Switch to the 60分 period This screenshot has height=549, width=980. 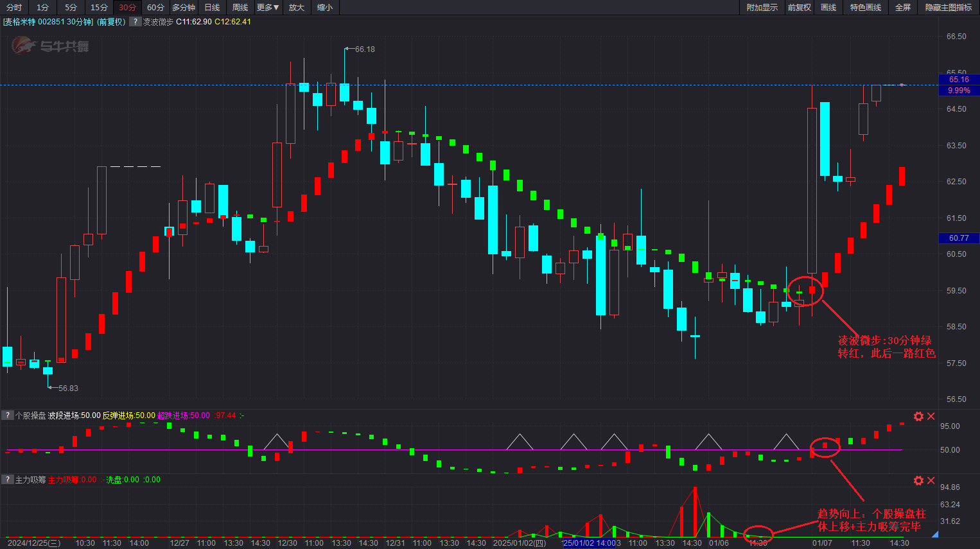(155, 8)
